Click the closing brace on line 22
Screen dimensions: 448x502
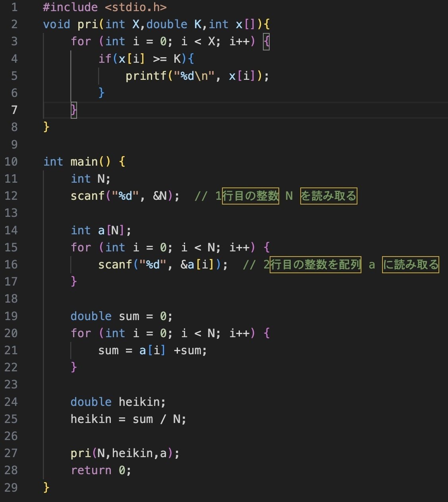(x=74, y=367)
